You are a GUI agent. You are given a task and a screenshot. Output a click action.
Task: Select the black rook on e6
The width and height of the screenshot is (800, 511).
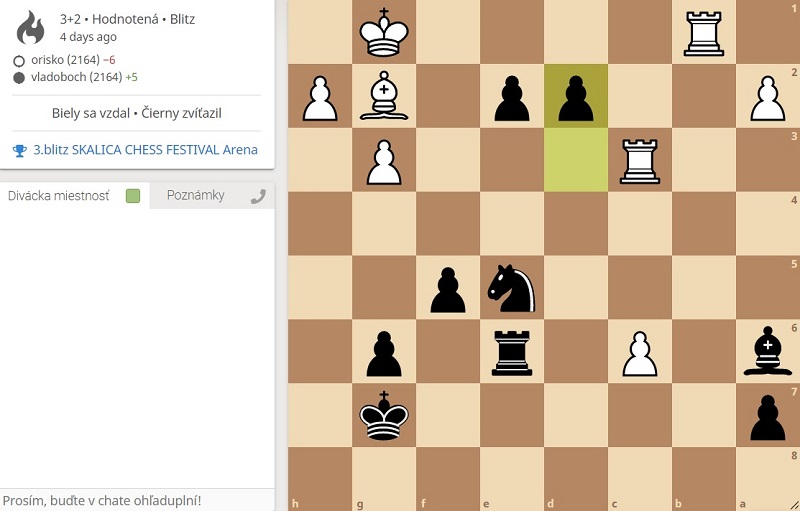512,352
